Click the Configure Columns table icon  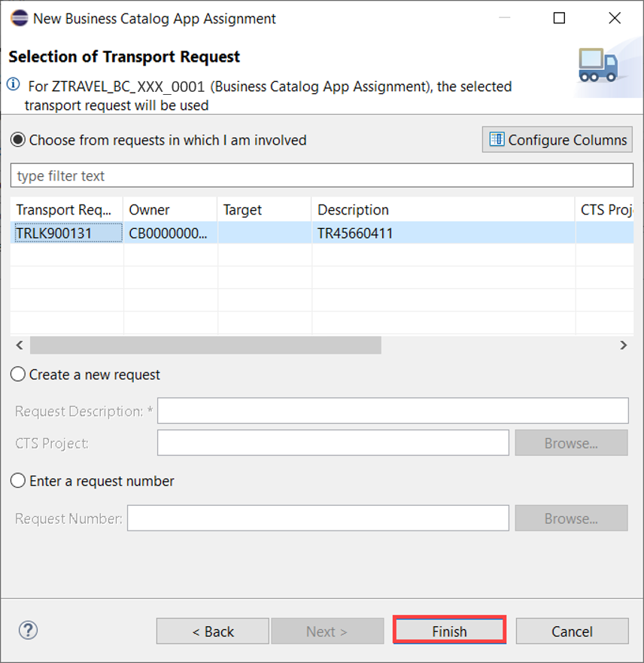497,139
